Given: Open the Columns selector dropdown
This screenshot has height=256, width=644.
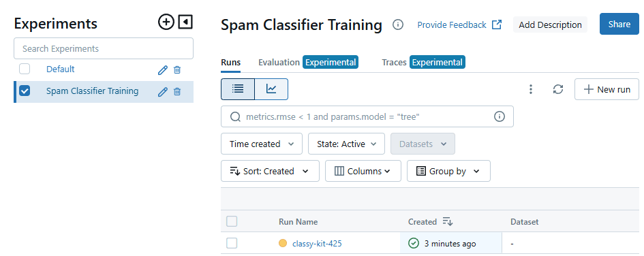Looking at the screenshot, I should (x=363, y=171).
